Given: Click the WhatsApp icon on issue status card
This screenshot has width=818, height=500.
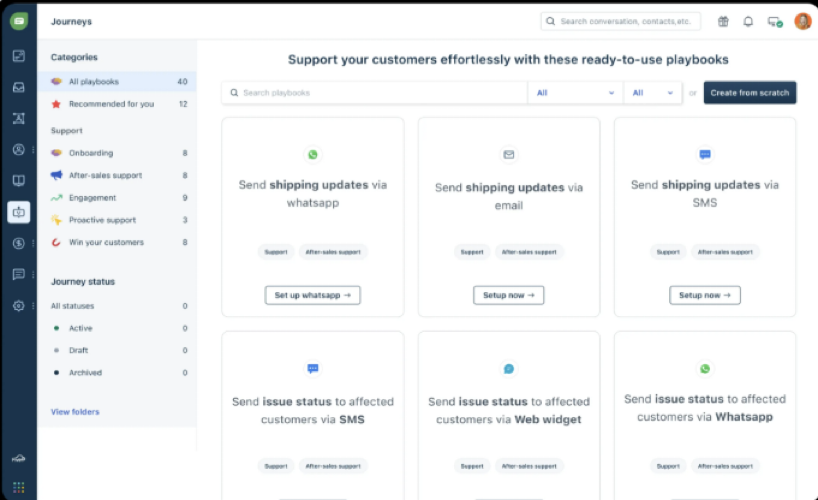Looking at the screenshot, I should point(705,368).
